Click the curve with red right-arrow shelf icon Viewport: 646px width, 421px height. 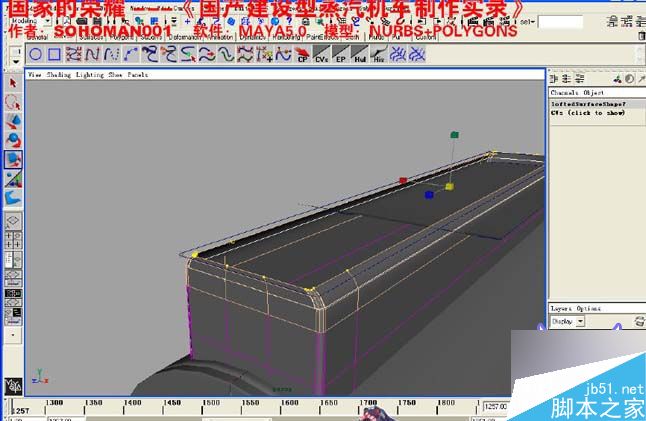[x=207, y=55]
